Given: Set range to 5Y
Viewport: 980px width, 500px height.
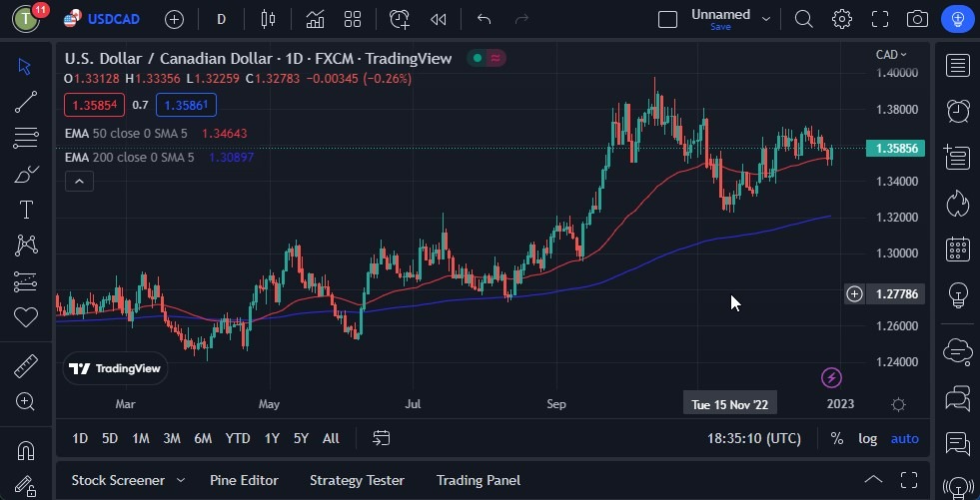Looking at the screenshot, I should point(302,439).
